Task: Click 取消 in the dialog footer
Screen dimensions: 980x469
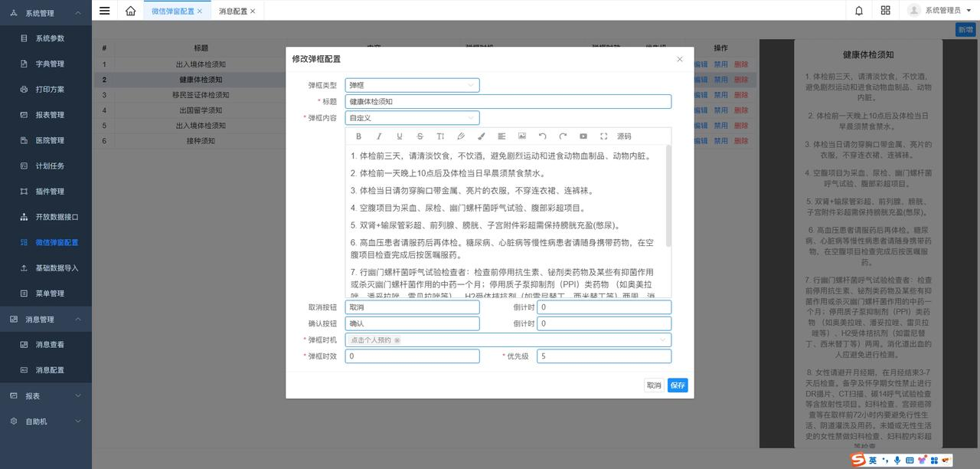Action: (653, 385)
